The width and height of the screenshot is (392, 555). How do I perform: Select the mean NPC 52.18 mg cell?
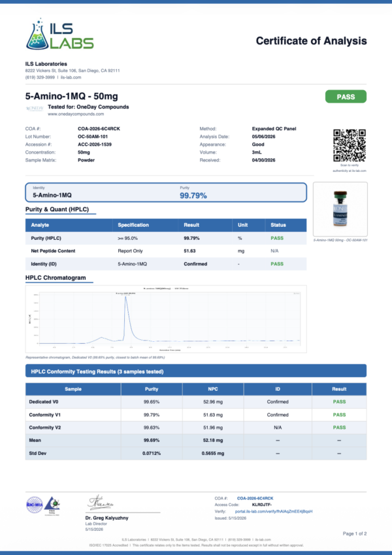212,441
